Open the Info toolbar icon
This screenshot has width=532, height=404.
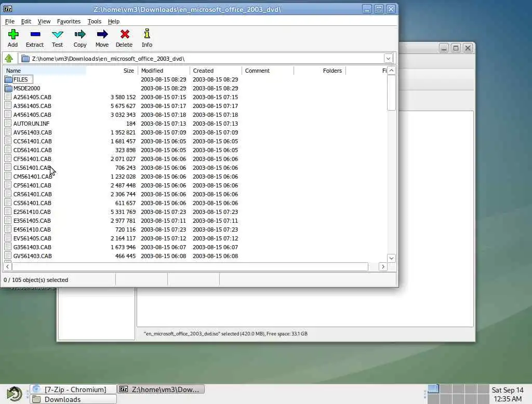[x=147, y=34]
